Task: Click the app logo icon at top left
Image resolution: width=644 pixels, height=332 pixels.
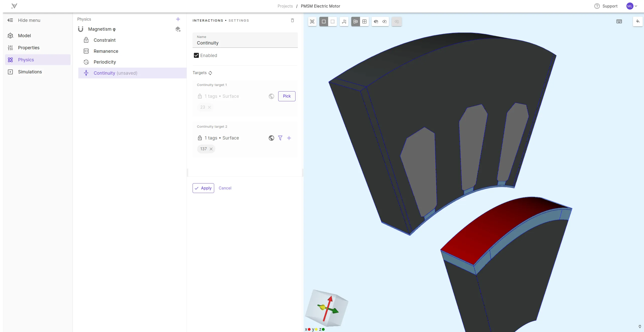Action: point(14,6)
